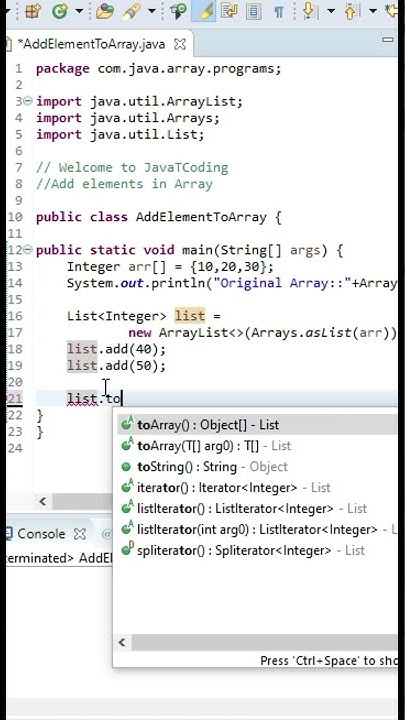405x720 pixels.
Task: Toggle Mark Occurrences highlighter button
Action: 205,11
